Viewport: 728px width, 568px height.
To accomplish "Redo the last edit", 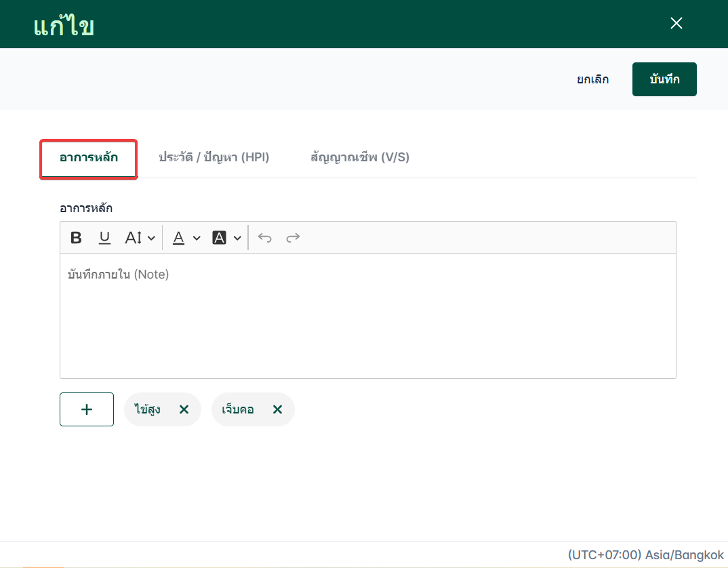I will tap(293, 238).
